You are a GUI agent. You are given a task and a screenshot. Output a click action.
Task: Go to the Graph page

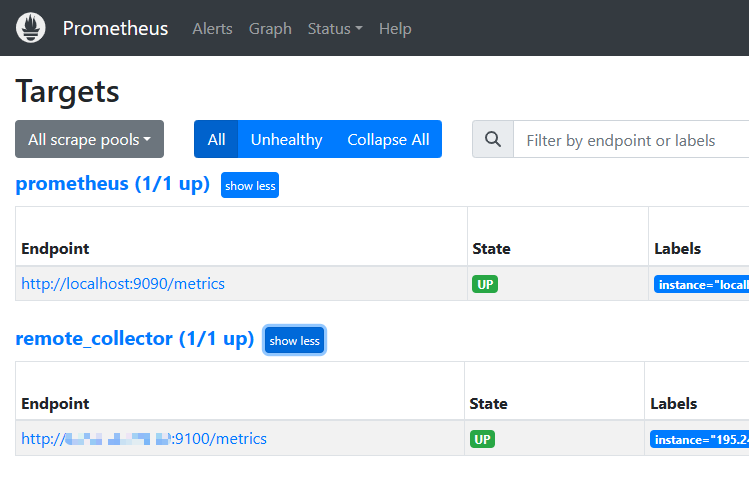point(270,28)
